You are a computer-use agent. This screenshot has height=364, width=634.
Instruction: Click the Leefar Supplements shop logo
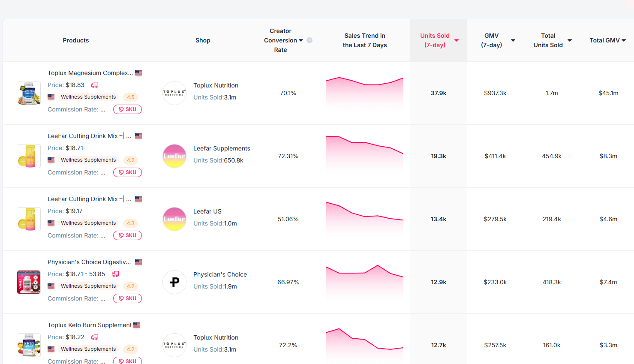[x=174, y=156]
